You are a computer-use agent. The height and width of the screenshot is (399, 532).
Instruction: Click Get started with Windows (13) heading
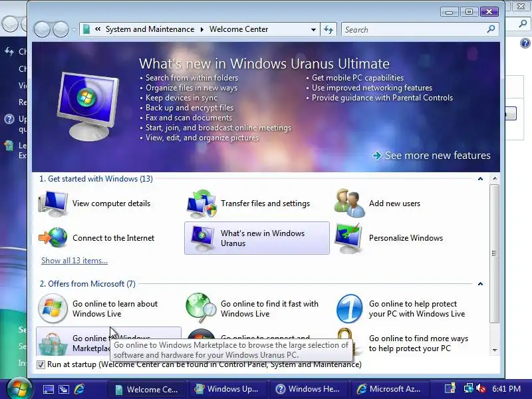pyautogui.click(x=96, y=179)
